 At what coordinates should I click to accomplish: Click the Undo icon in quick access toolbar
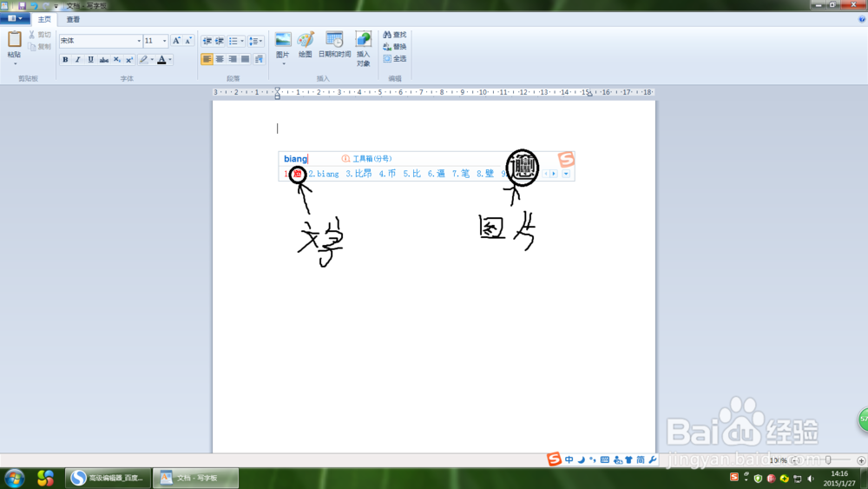tap(35, 5)
